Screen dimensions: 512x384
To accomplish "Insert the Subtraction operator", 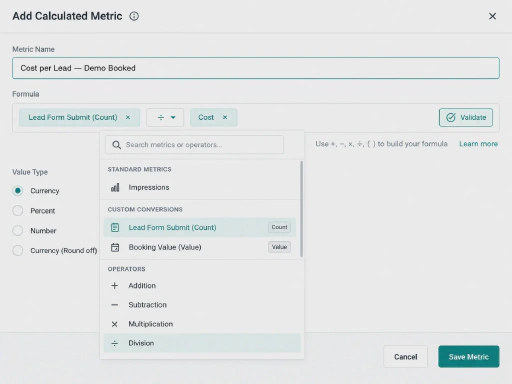I will point(202,305).
